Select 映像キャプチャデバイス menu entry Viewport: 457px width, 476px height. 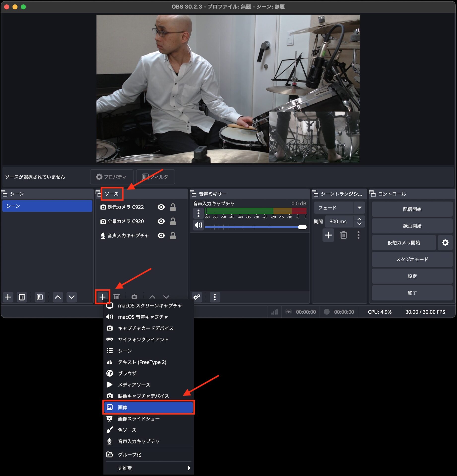(x=148, y=396)
